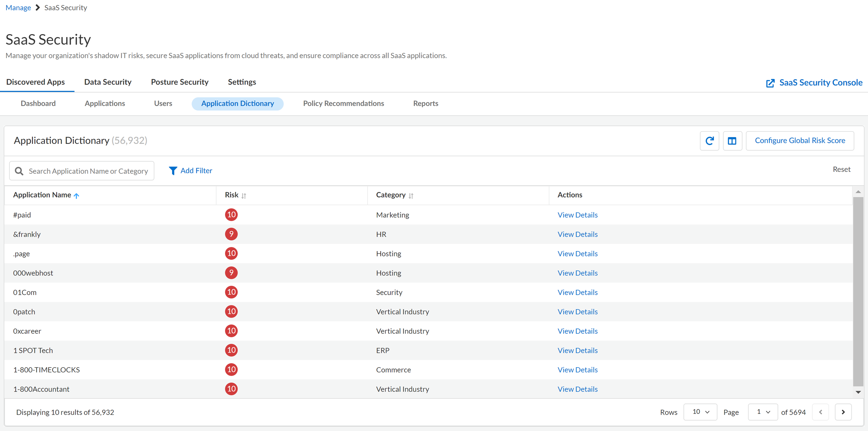Click Configure Global Risk Score button
The height and width of the screenshot is (431, 868).
pyautogui.click(x=799, y=140)
